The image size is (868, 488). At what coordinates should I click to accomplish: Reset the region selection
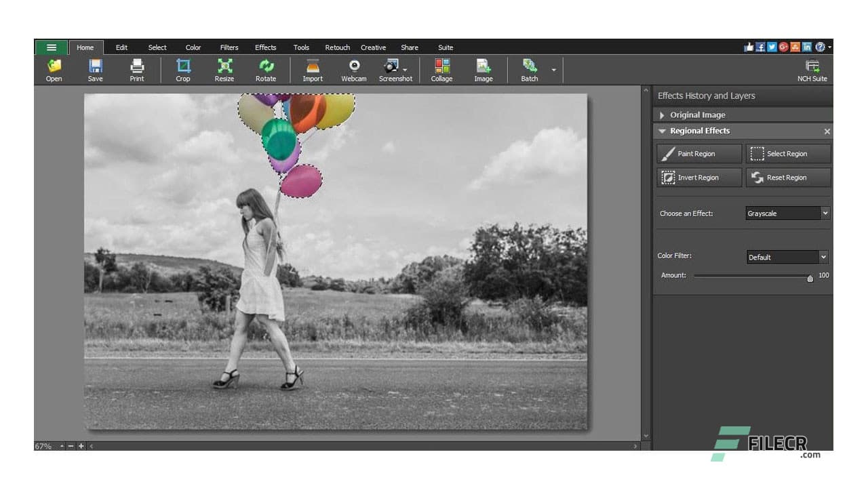coord(788,177)
